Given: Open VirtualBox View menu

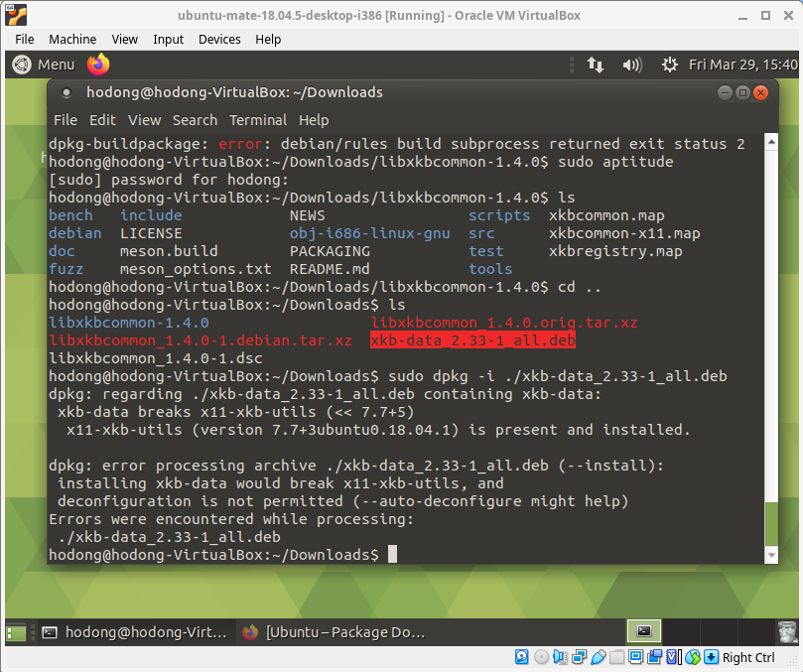Looking at the screenshot, I should (125, 40).
